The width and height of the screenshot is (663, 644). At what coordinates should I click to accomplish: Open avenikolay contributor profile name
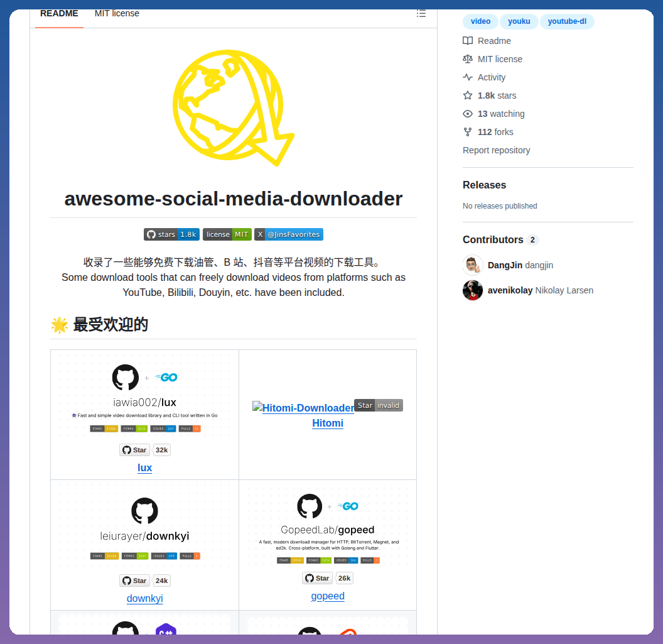(x=510, y=290)
